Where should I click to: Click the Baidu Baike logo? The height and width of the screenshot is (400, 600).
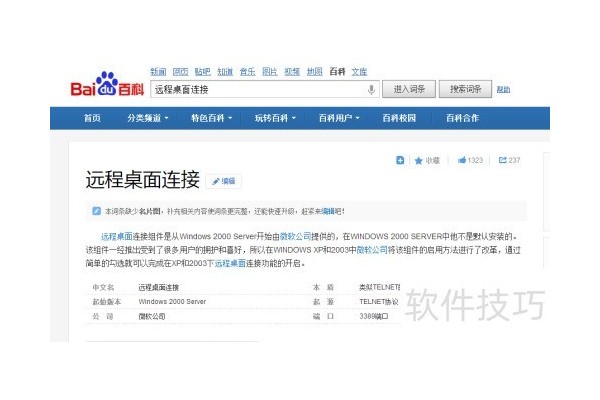[x=107, y=85]
